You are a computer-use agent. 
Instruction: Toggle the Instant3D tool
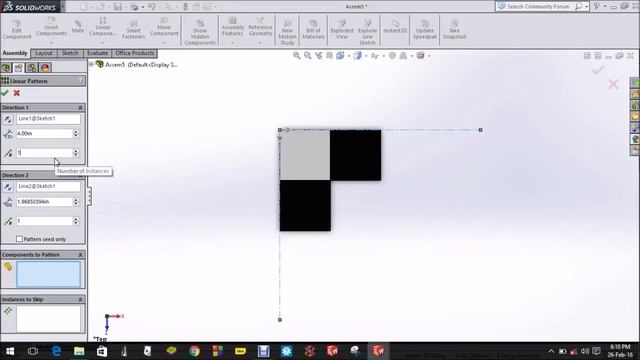[395, 27]
